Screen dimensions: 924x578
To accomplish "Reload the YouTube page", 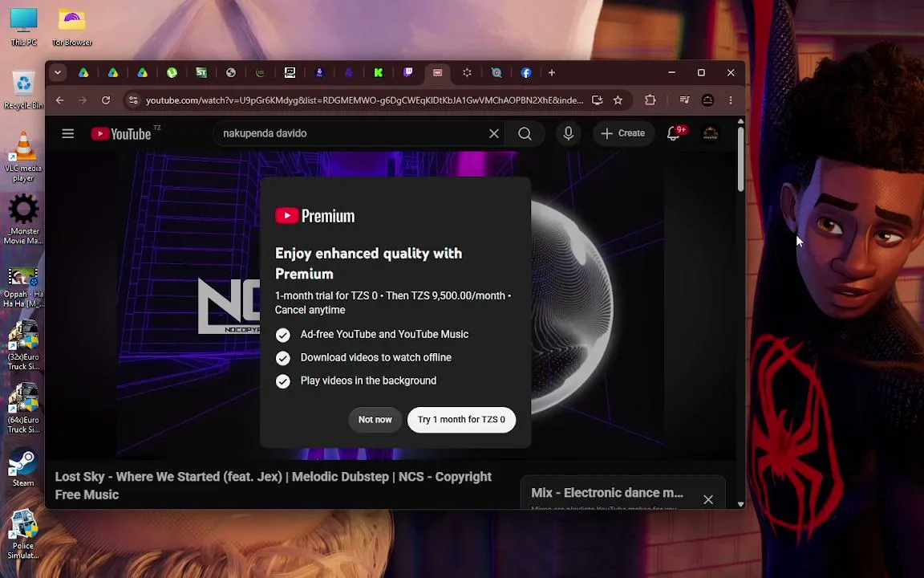I will [106, 100].
